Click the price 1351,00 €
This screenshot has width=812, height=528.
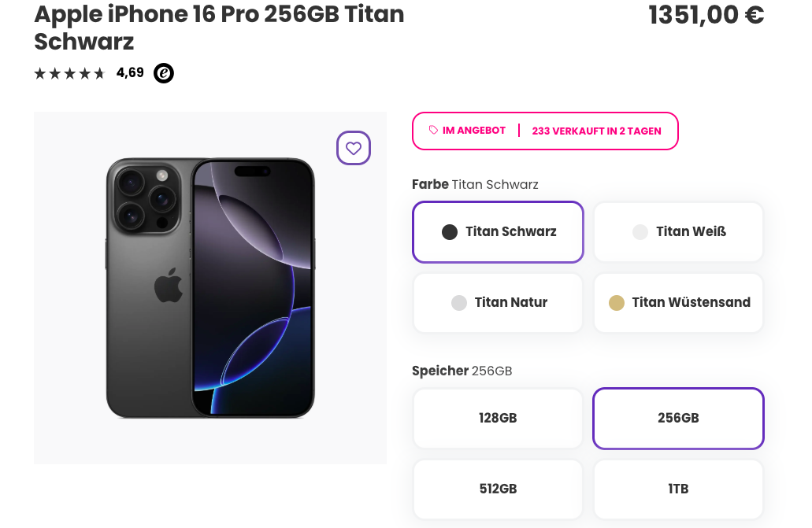click(x=706, y=14)
